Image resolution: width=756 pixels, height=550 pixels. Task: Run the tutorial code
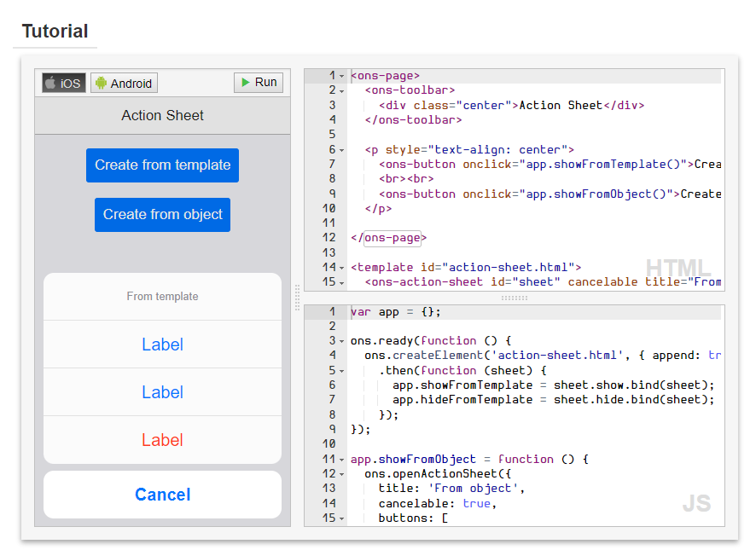pyautogui.click(x=259, y=83)
